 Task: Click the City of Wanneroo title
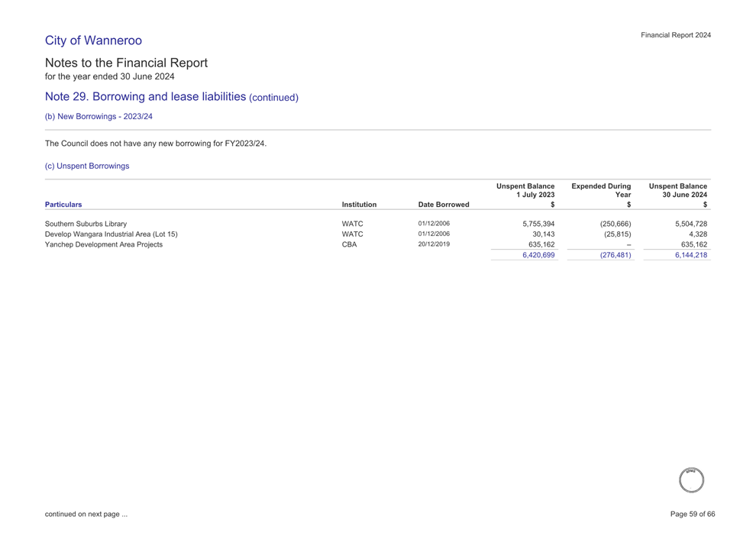point(93,40)
